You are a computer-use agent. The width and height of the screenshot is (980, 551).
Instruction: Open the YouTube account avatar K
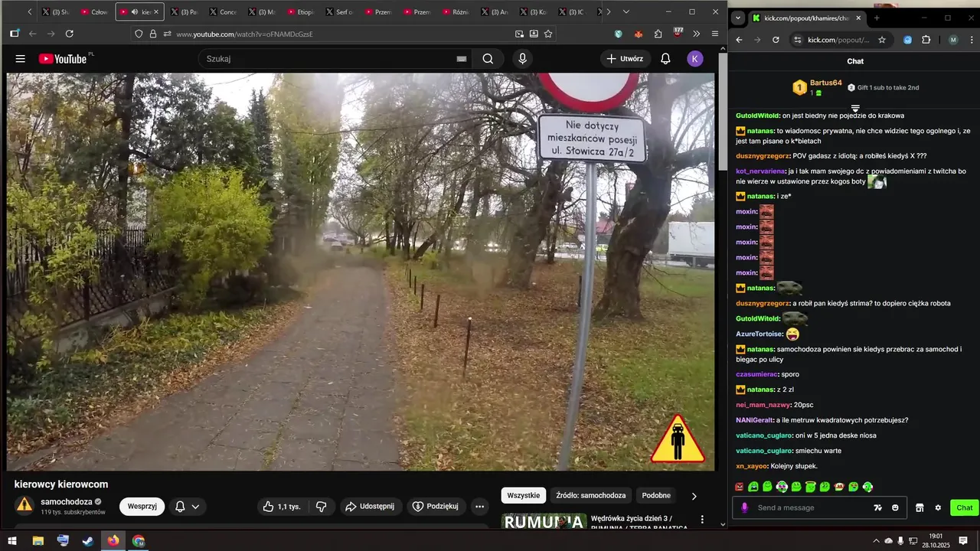click(x=695, y=59)
